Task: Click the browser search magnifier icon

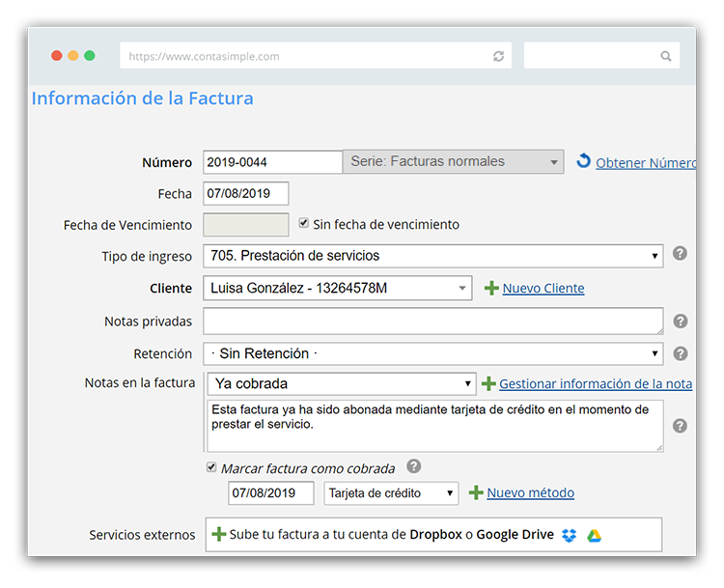Action: click(665, 56)
